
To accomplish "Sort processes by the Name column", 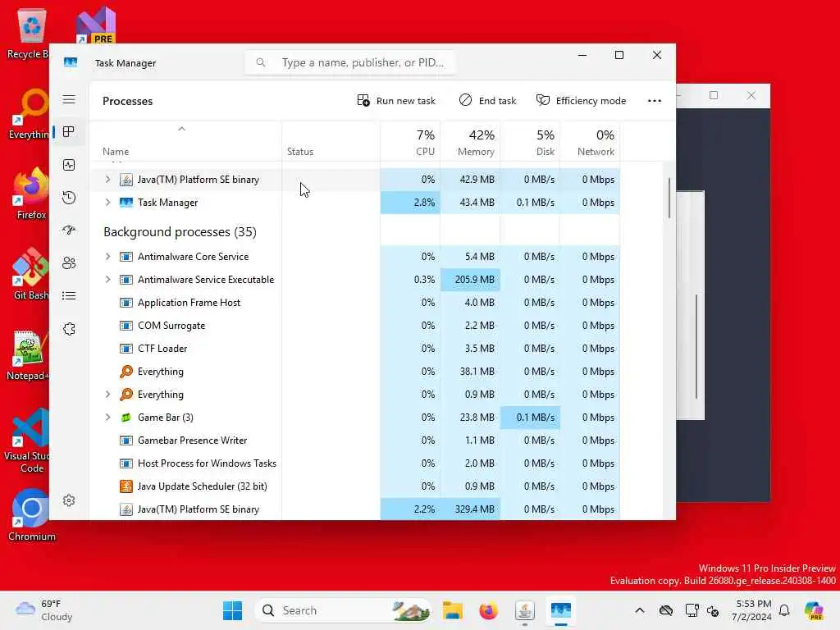I will pyautogui.click(x=185, y=141).
